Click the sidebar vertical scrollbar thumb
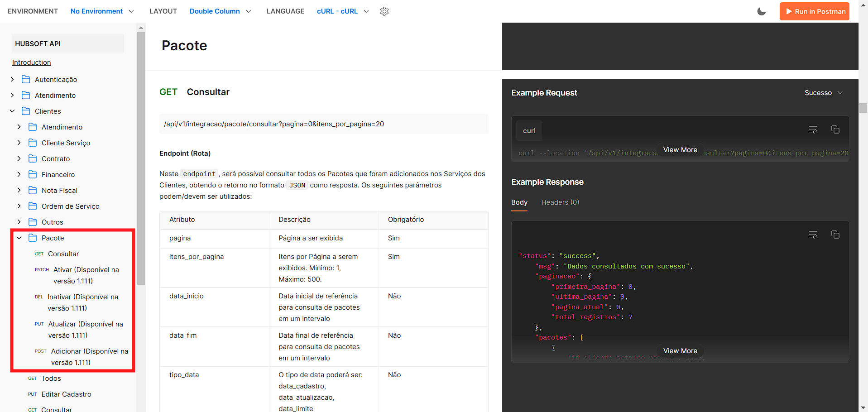The image size is (868, 412). [x=141, y=158]
